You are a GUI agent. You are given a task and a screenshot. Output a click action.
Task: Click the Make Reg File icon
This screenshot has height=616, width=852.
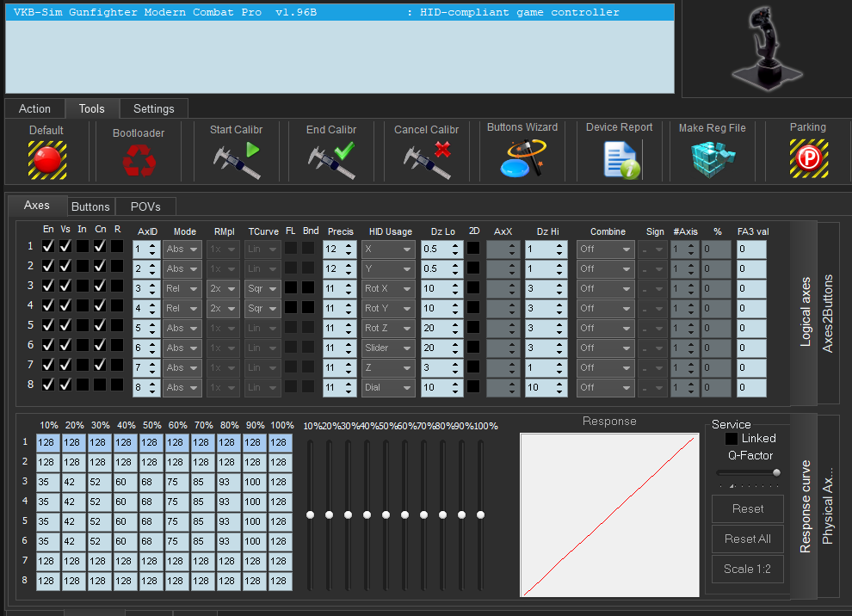pyautogui.click(x=713, y=158)
